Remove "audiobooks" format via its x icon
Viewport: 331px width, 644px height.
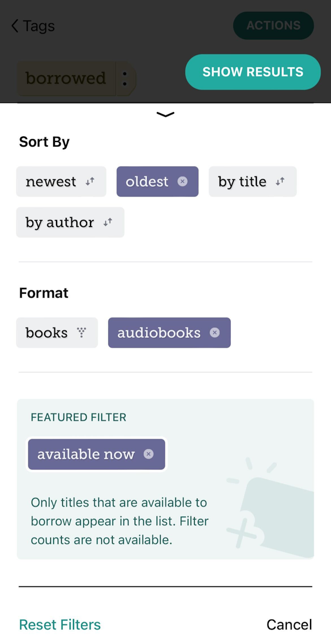(x=214, y=333)
